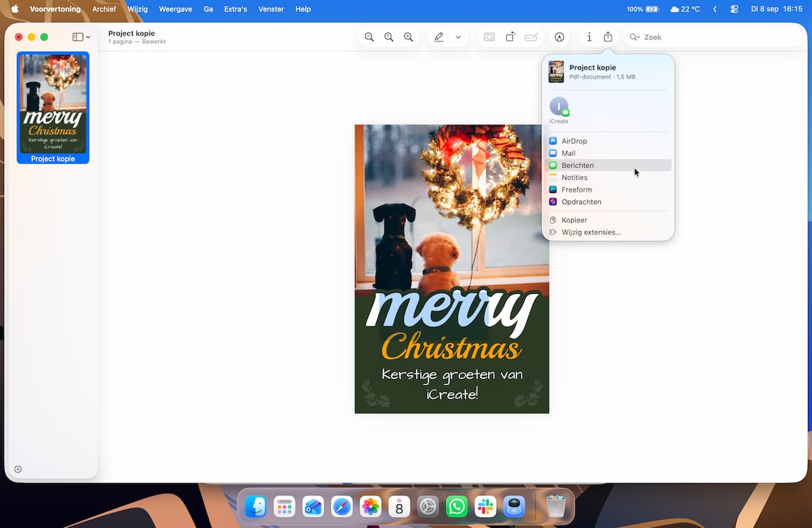Click the Zoek search field
Screen dimensions: 812x528
point(713,37)
